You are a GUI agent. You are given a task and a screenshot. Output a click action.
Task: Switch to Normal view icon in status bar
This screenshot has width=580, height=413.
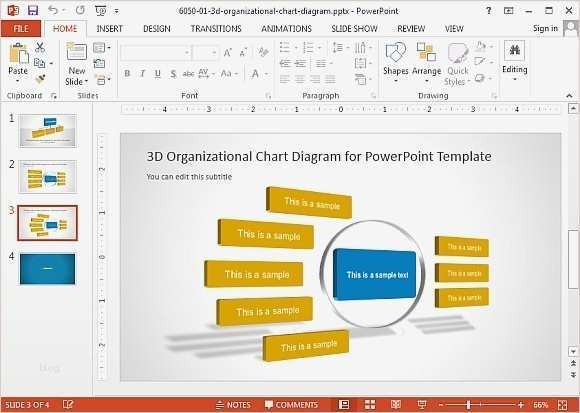coord(344,404)
